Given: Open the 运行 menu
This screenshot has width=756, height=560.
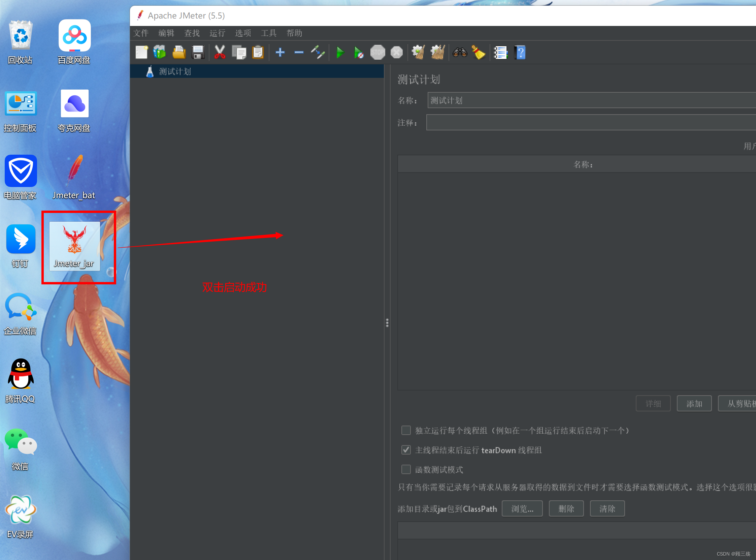Looking at the screenshot, I should [217, 33].
